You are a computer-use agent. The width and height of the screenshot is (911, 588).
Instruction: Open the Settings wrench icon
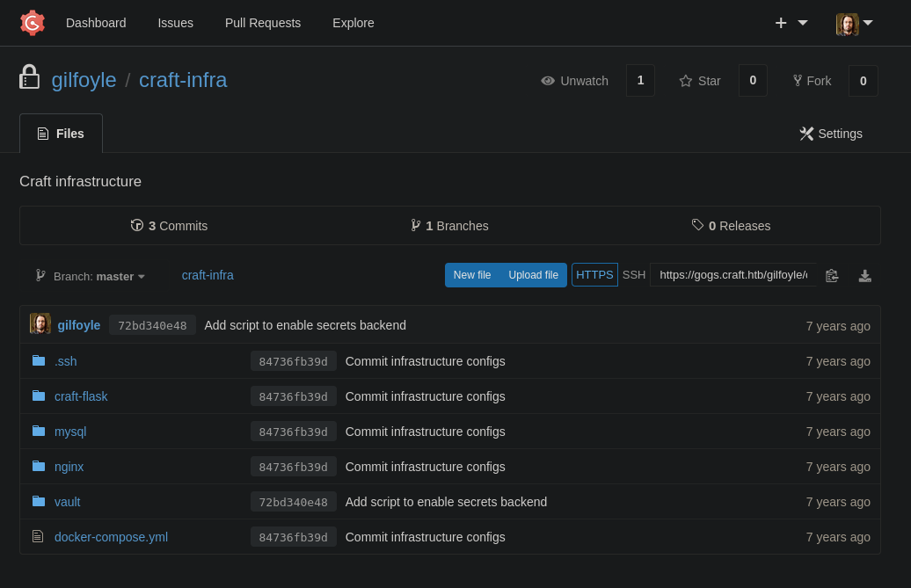[x=806, y=134]
